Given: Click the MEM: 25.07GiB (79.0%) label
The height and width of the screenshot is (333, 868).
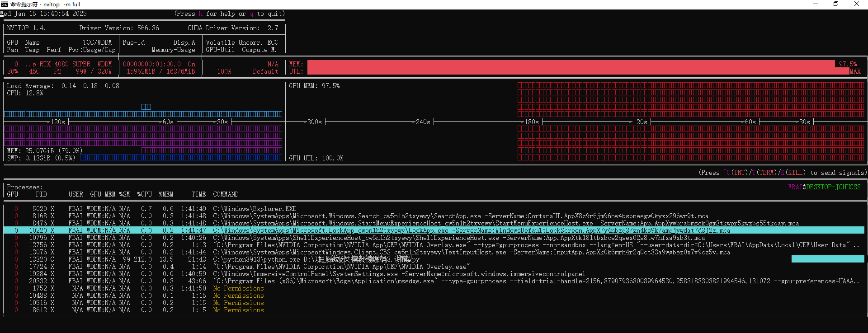Looking at the screenshot, I should tap(44, 151).
